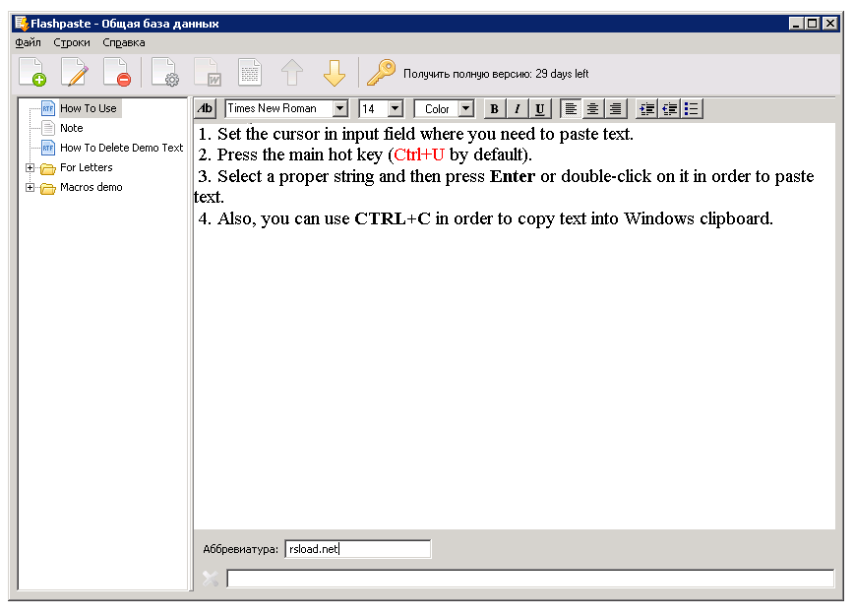Open the Справка menu
854x616 pixels.
click(x=122, y=42)
